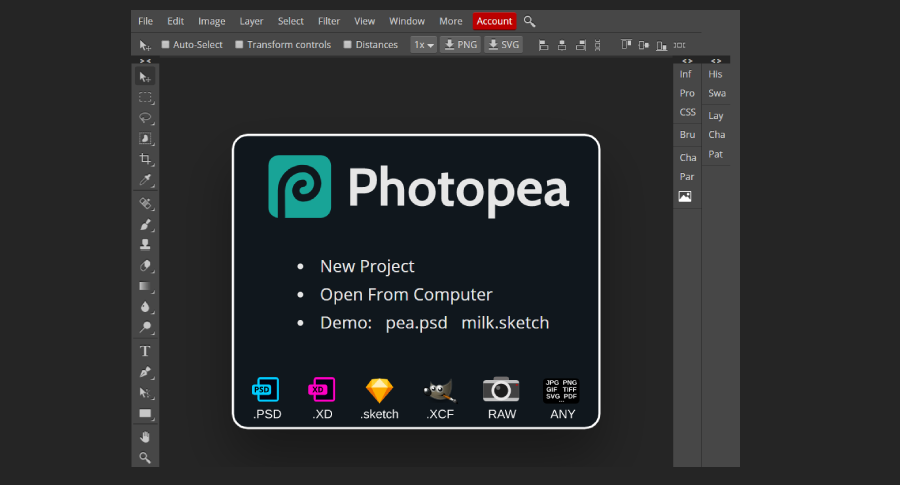This screenshot has width=900, height=485.
Task: Export with the SVG download button
Action: coord(503,45)
